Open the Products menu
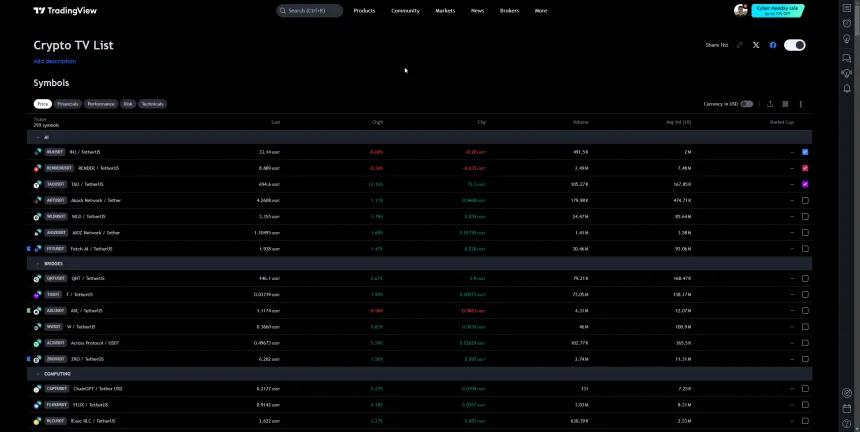 point(364,10)
